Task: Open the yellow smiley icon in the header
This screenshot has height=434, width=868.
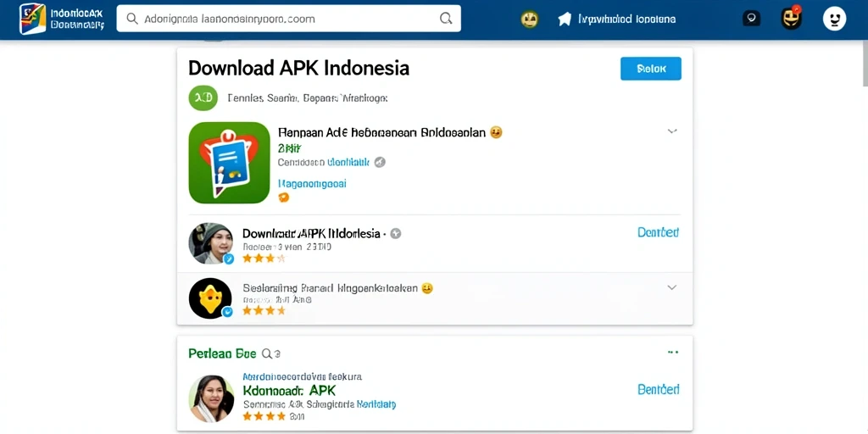Action: pos(530,19)
